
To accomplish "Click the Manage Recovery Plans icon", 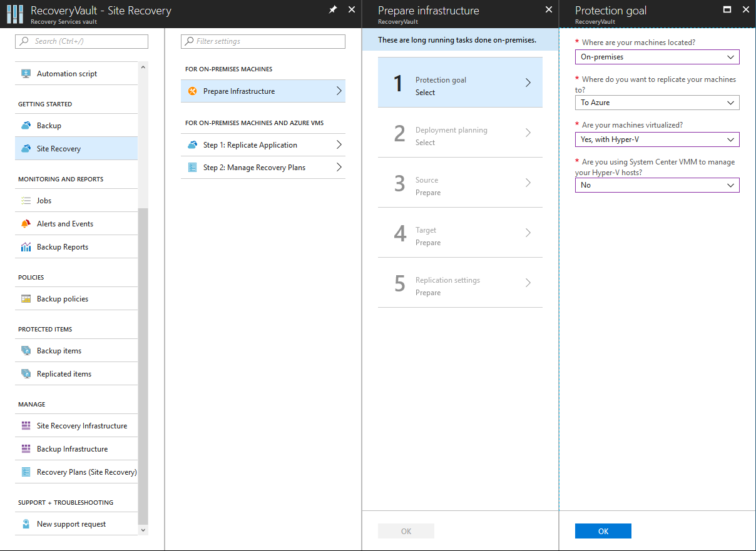I will click(192, 167).
